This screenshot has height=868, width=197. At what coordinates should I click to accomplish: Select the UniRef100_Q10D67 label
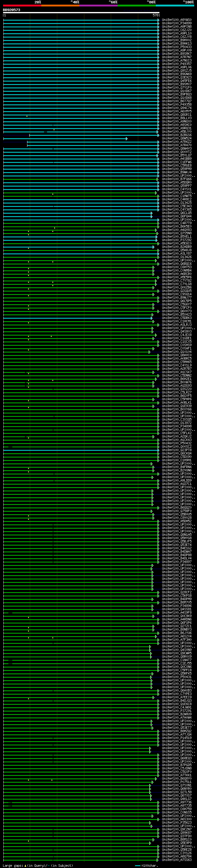(x=177, y=91)
